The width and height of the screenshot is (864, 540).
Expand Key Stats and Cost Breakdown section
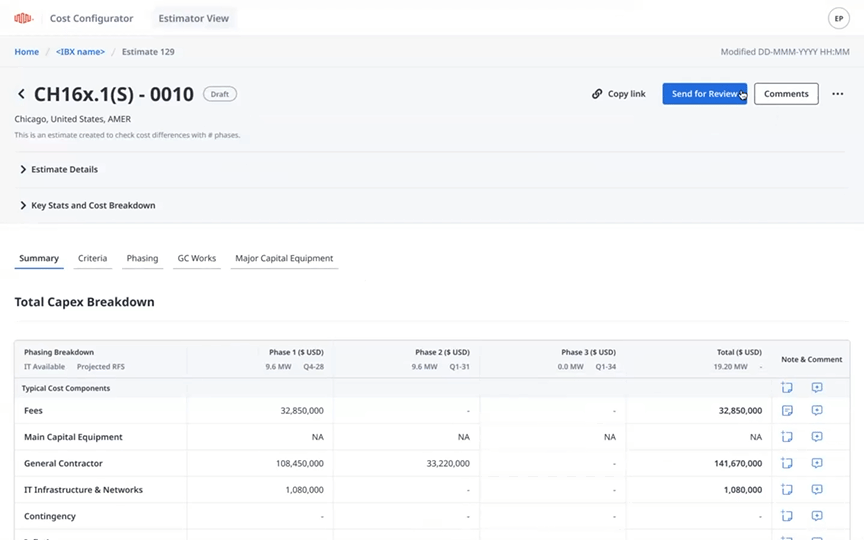point(88,206)
